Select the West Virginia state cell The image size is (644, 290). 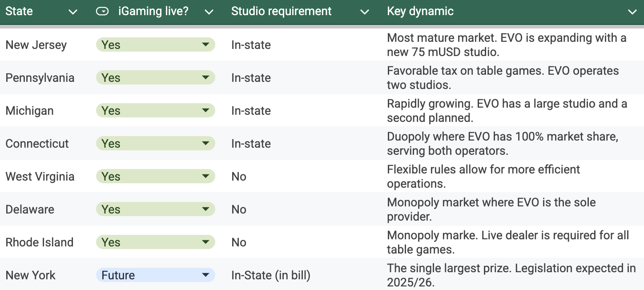click(44, 177)
